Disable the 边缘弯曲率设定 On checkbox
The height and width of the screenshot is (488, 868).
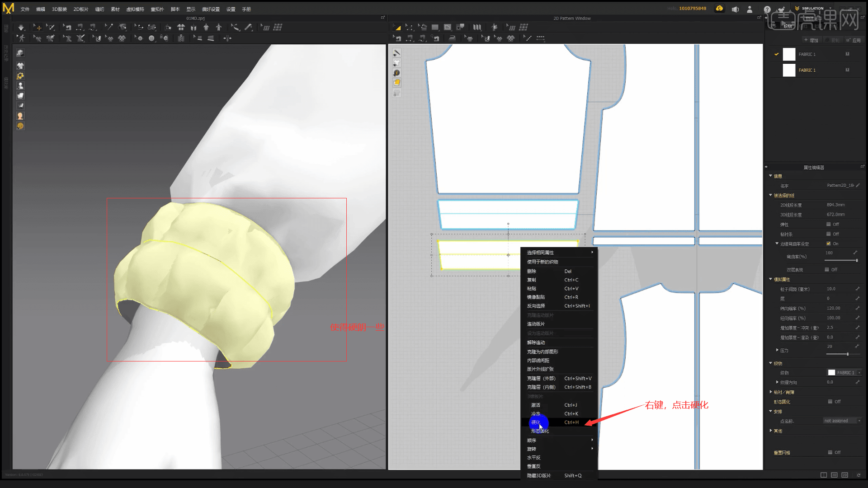829,244
